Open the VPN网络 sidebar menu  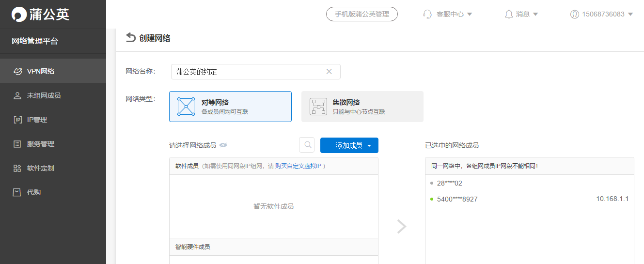tap(53, 71)
